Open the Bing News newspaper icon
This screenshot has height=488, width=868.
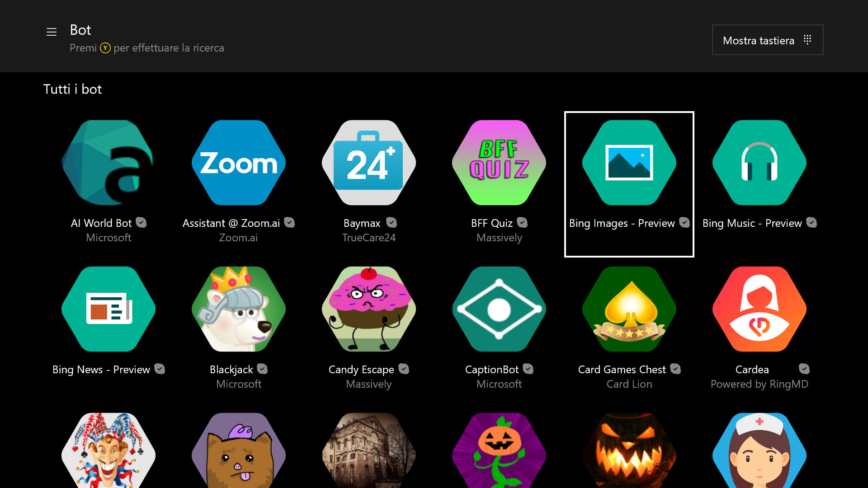click(108, 309)
